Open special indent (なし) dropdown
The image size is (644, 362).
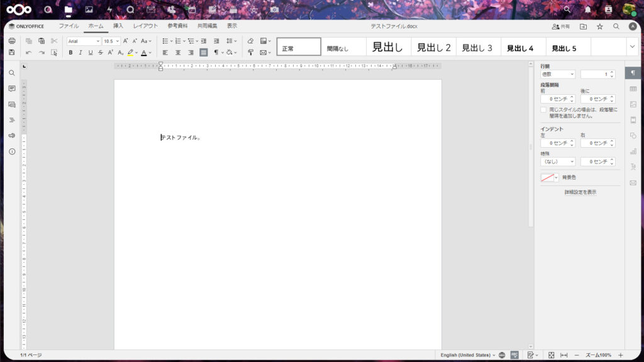pyautogui.click(x=557, y=162)
